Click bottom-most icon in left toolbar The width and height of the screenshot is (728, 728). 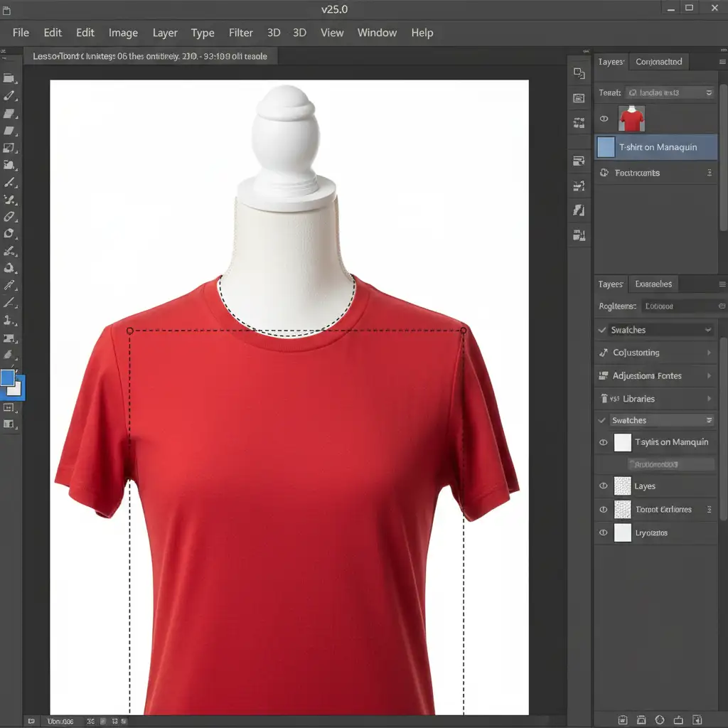(x=9, y=424)
